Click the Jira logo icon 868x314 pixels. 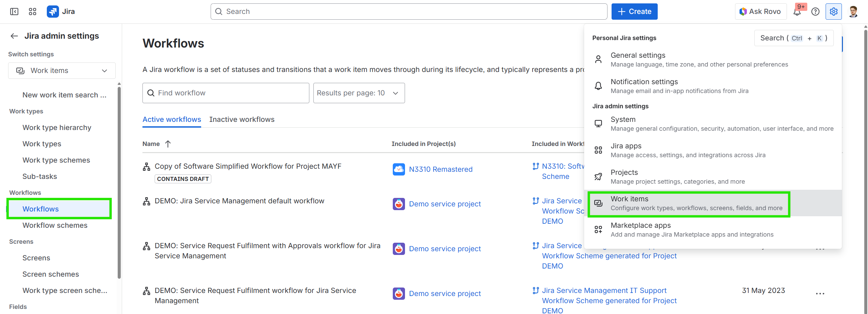click(x=53, y=12)
